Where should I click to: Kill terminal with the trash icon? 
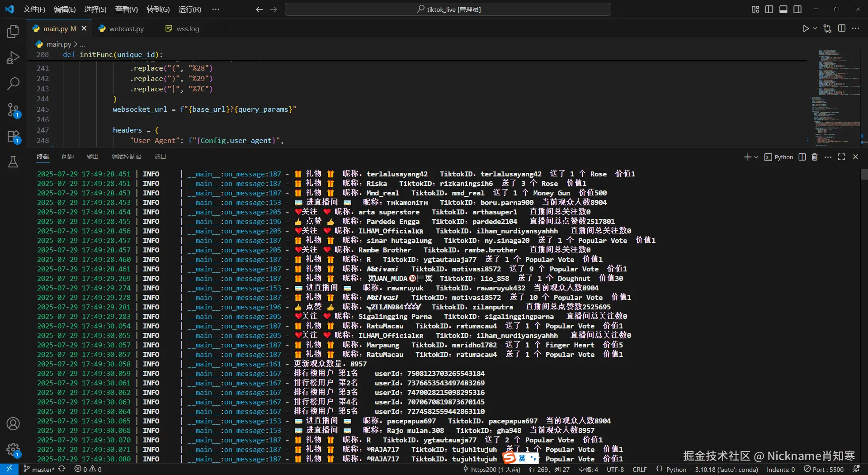[815, 157]
